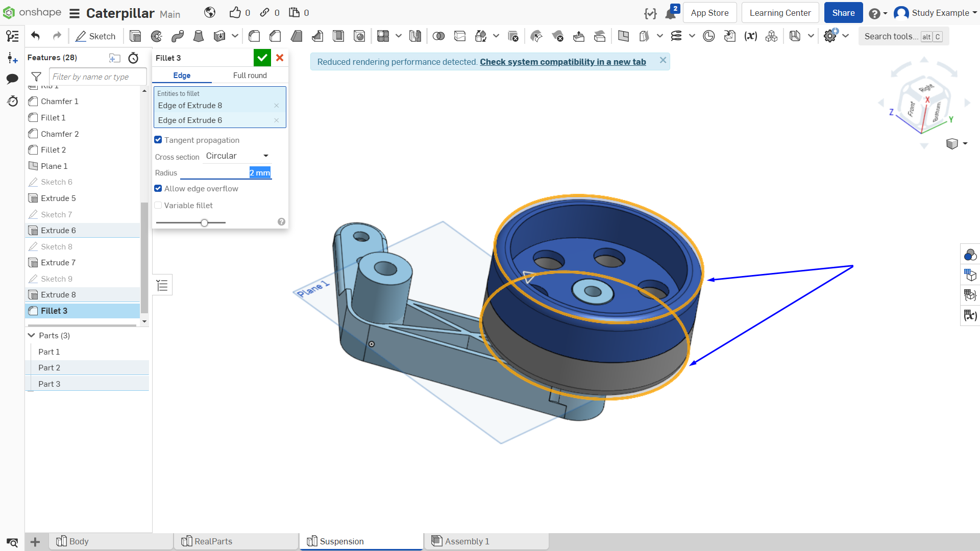Focus the Filter by name or type field
This screenshot has width=980, height=551.
click(x=98, y=77)
